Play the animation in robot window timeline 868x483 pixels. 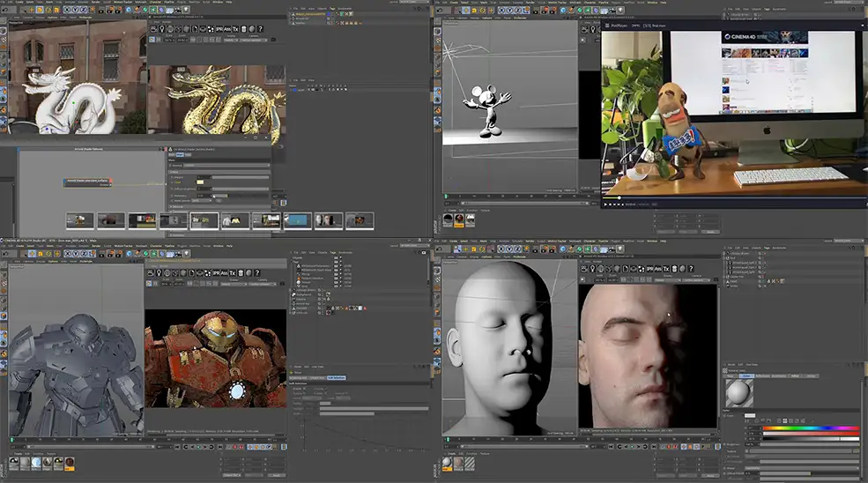[x=199, y=447]
